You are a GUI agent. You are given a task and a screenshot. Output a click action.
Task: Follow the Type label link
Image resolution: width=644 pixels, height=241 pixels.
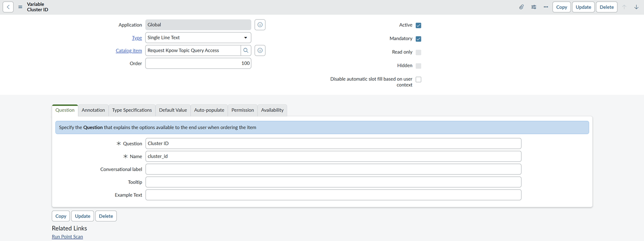[x=137, y=38]
